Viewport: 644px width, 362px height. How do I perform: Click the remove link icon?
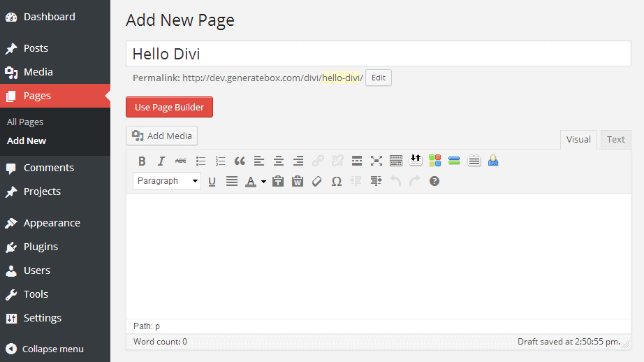337,161
